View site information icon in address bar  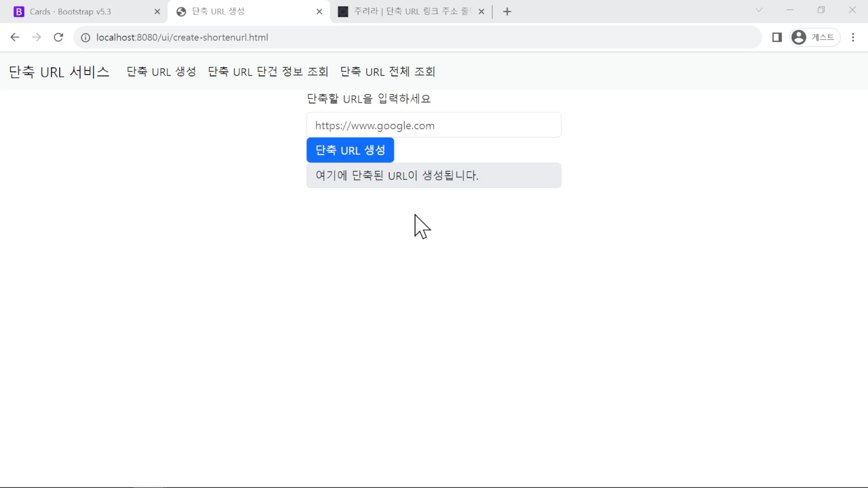(85, 38)
